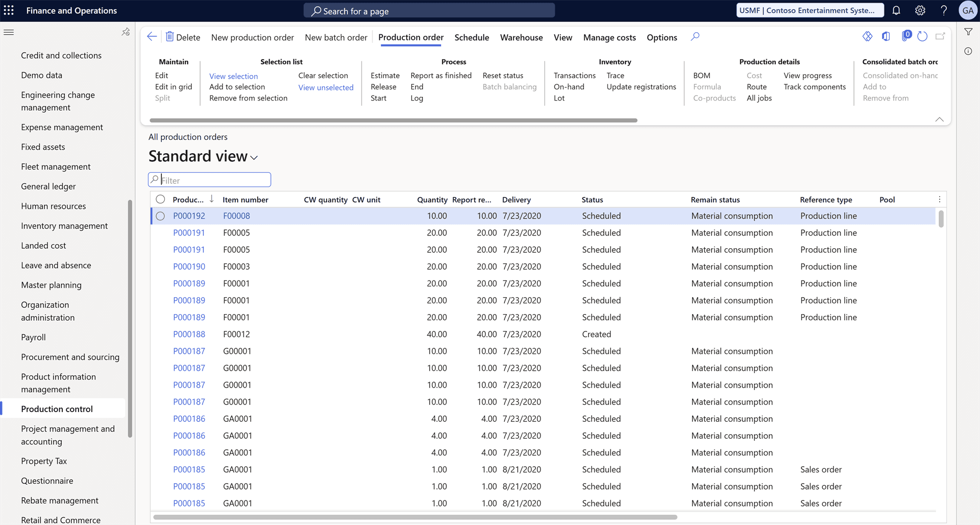Click the Delivery column header
This screenshot has height=525, width=980.
click(517, 200)
